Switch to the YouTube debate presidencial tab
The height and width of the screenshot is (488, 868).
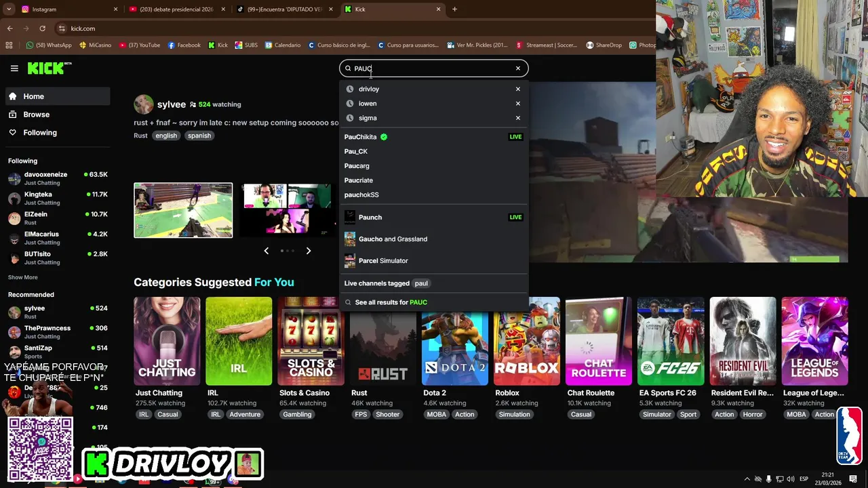point(177,9)
